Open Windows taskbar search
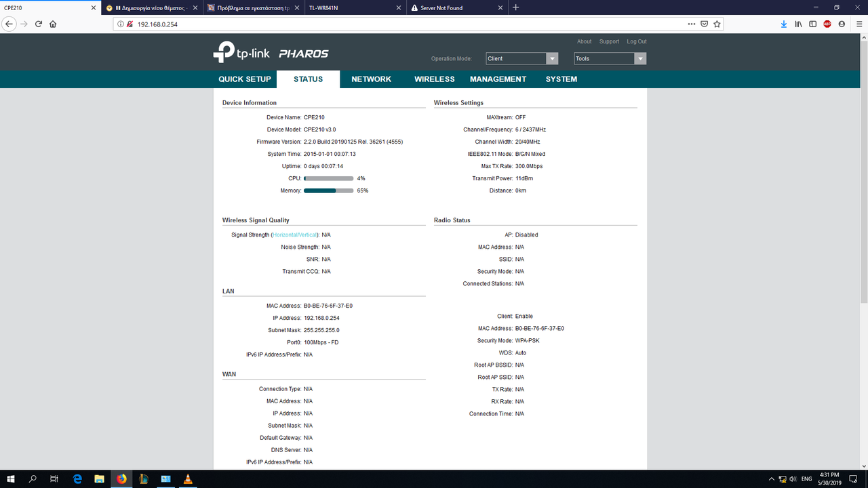868x488 pixels. coord(33,479)
